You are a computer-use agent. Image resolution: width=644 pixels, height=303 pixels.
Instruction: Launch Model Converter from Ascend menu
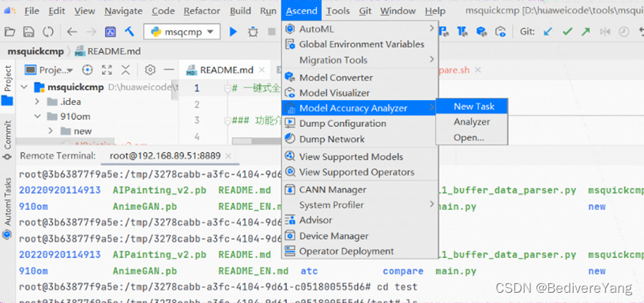click(360, 77)
